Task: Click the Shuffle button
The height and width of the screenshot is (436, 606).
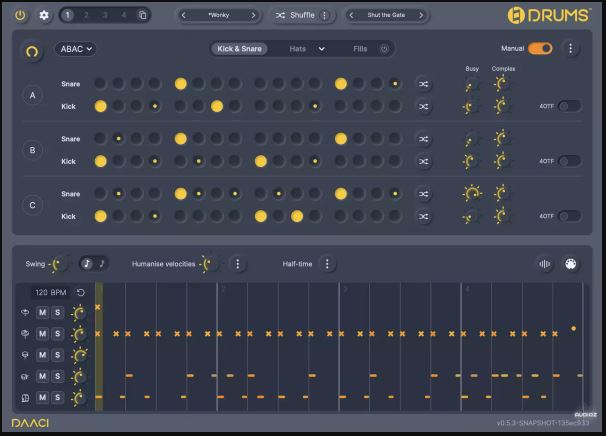Action: (x=295, y=15)
